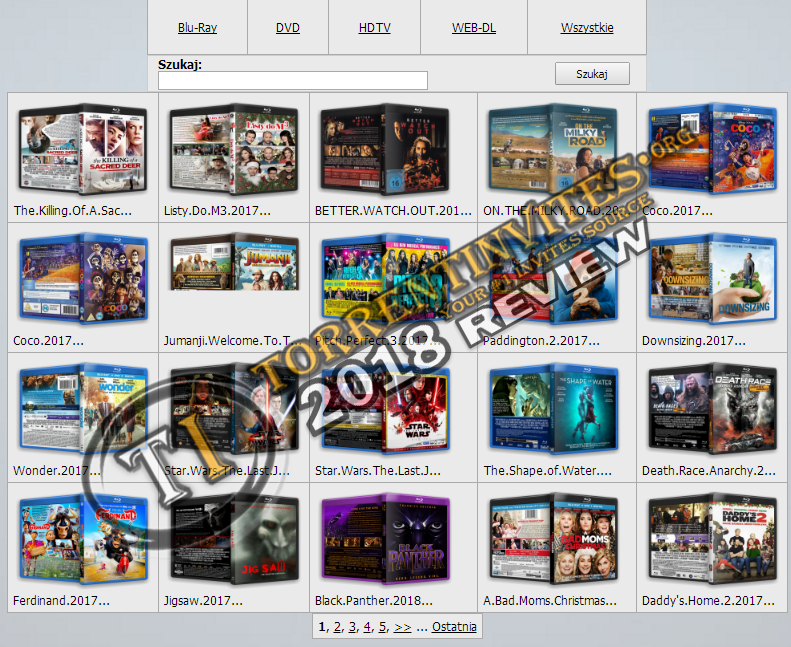Viewport: 791px width, 647px height.
Task: Open the WEB-DL category tab
Action: [474, 28]
